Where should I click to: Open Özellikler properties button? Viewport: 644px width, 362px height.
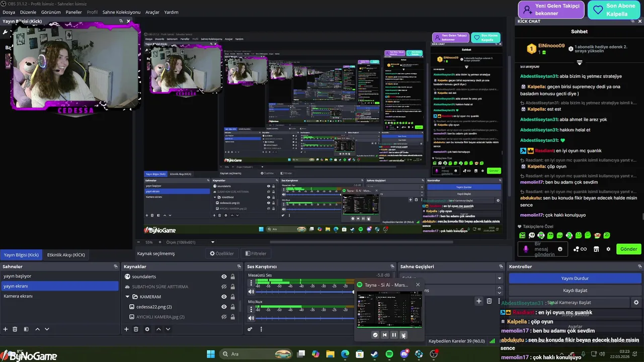tap(222, 253)
